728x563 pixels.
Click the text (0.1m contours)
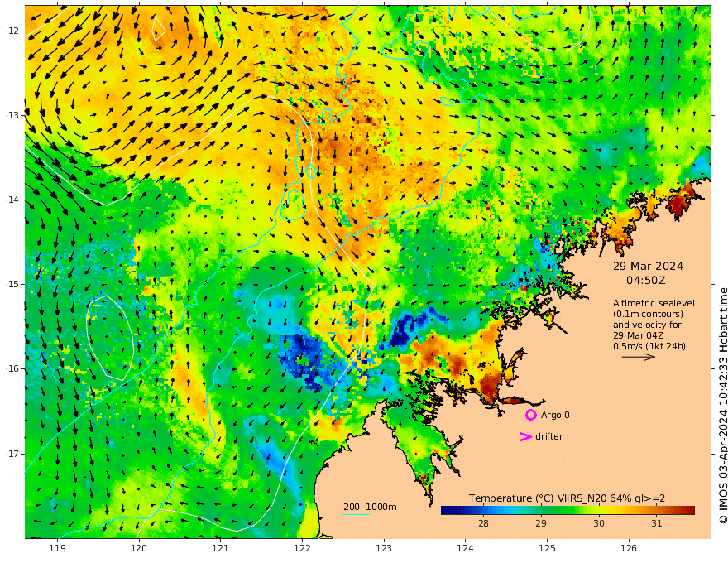pos(648,314)
